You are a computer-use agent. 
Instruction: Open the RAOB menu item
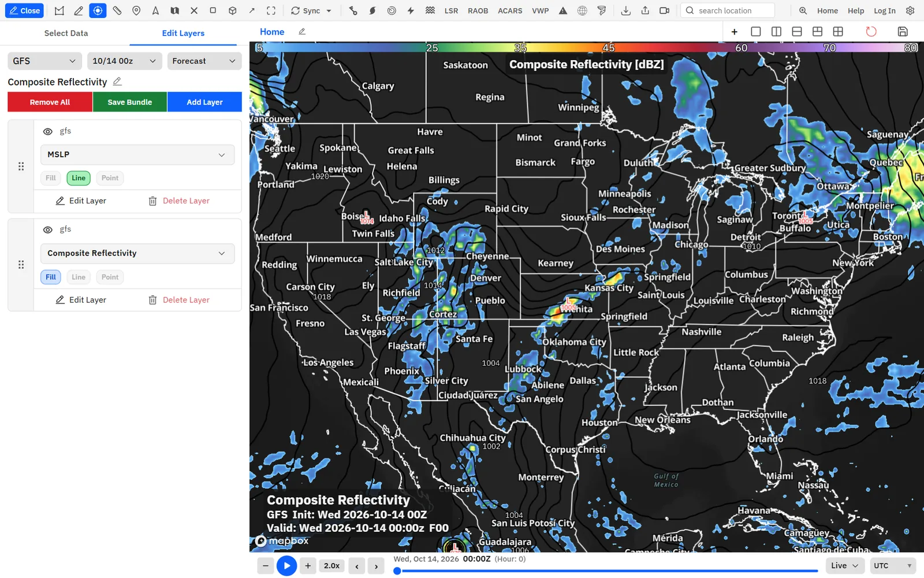478,10
